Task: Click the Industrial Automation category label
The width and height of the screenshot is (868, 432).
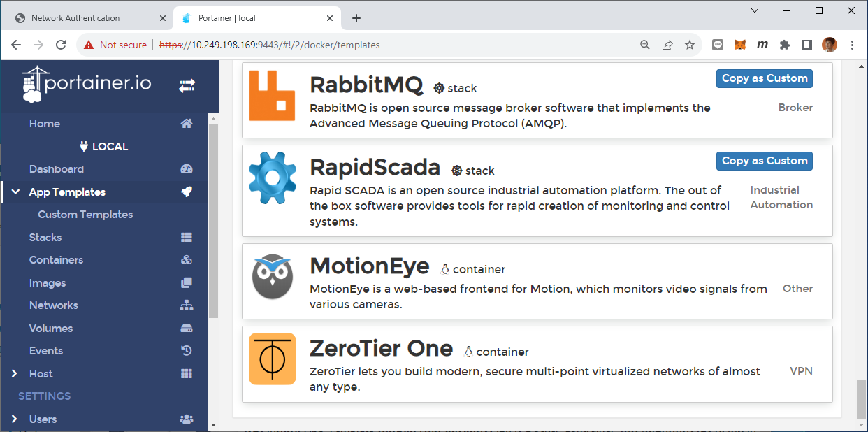Action: pyautogui.click(x=781, y=197)
